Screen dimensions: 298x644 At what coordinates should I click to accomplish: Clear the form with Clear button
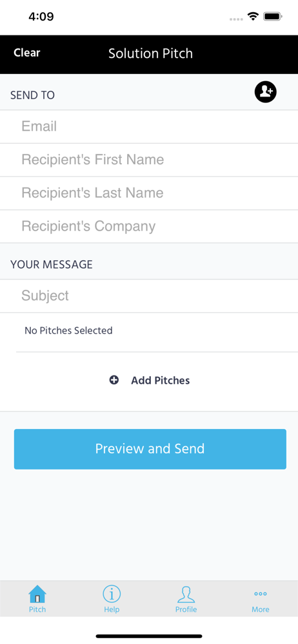pos(26,53)
